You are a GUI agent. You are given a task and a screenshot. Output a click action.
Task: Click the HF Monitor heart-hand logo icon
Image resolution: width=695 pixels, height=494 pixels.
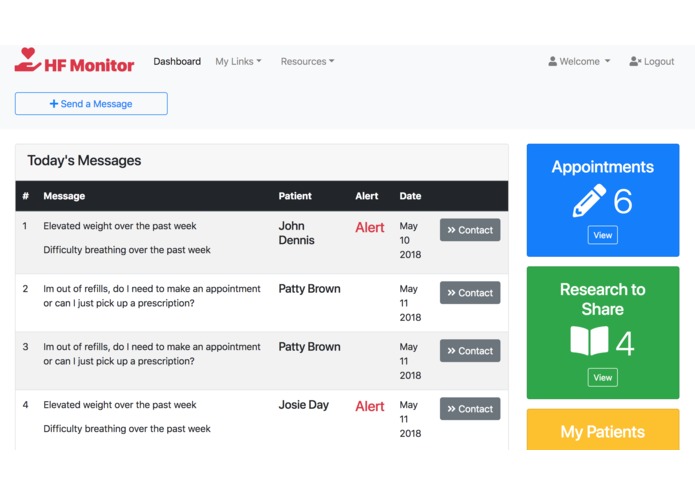click(x=27, y=60)
